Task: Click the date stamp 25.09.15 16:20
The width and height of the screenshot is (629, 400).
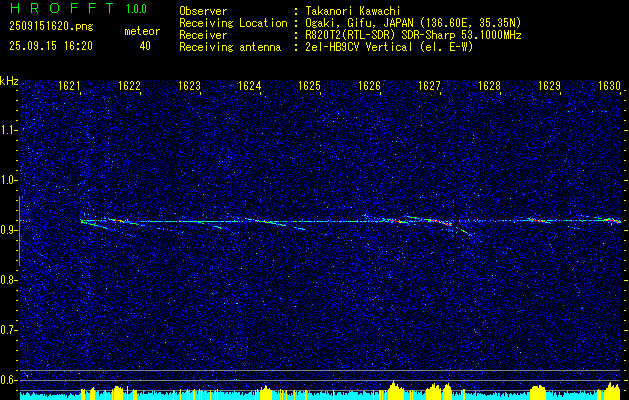Action: coord(51,46)
